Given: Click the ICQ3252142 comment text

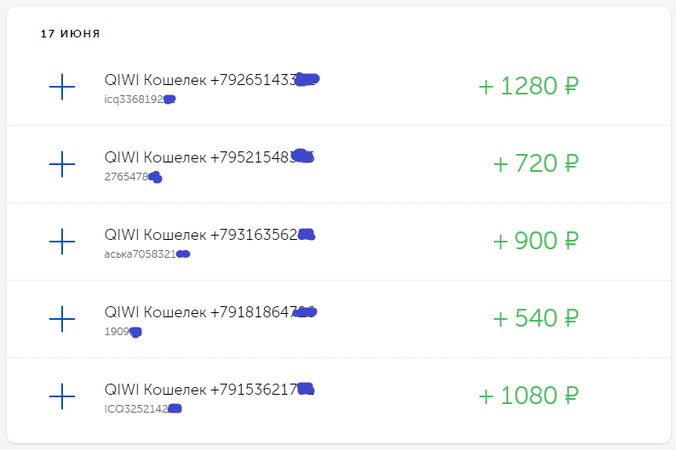Looking at the screenshot, I should (x=143, y=409).
